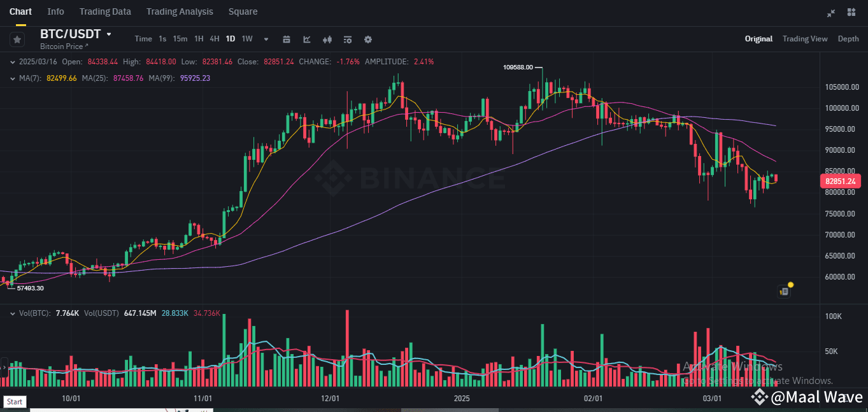Viewport: 868px width, 412px height.
Task: Select the 4H interval
Action: (x=215, y=39)
